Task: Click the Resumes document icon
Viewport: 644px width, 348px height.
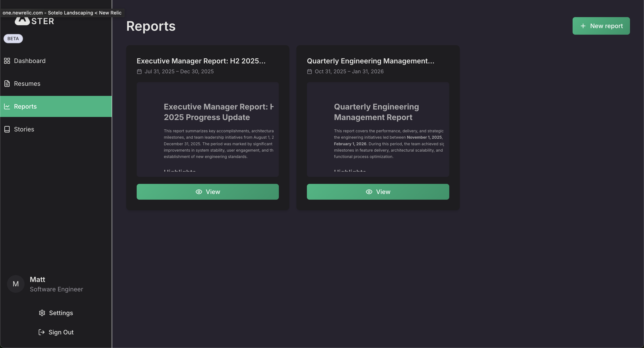Action: pyautogui.click(x=7, y=84)
